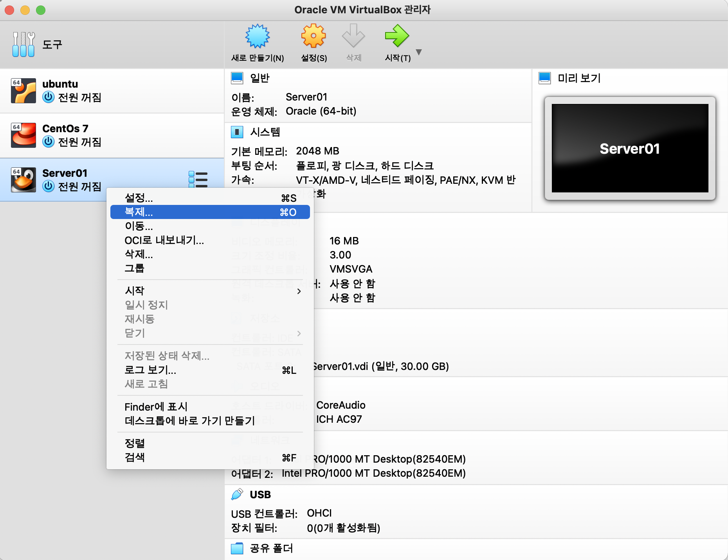Click the 미리 보기 section title
This screenshot has height=560, width=728.
tap(579, 78)
